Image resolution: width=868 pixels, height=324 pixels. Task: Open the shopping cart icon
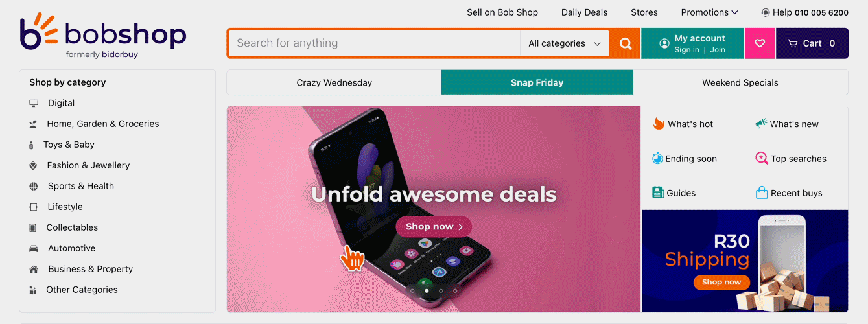(793, 43)
